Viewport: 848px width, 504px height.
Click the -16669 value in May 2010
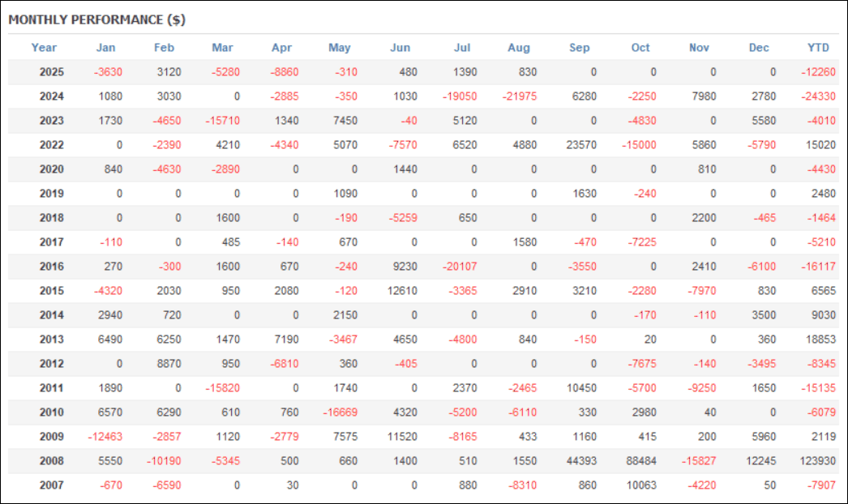(340, 412)
